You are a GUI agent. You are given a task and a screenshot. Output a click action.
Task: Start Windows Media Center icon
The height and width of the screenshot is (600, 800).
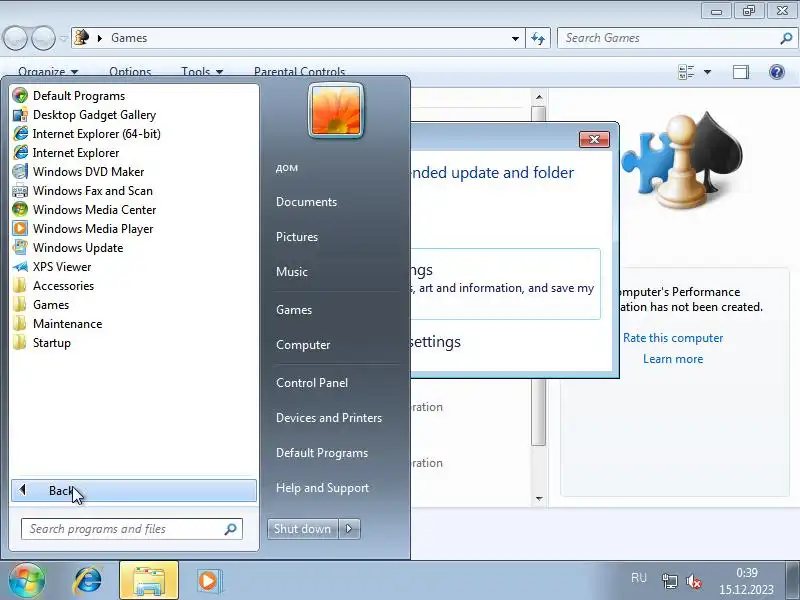(x=20, y=210)
